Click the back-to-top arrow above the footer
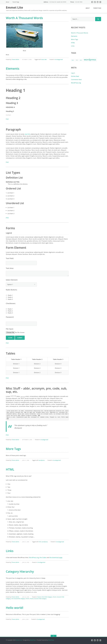The width and height of the screenshot is (107, 644). [53, 636]
